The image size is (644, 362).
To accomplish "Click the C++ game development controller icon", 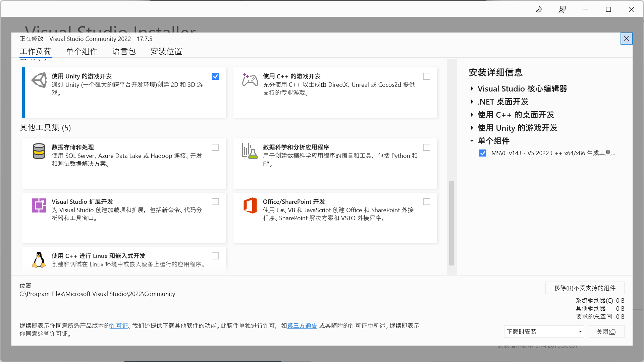I will pos(250,80).
